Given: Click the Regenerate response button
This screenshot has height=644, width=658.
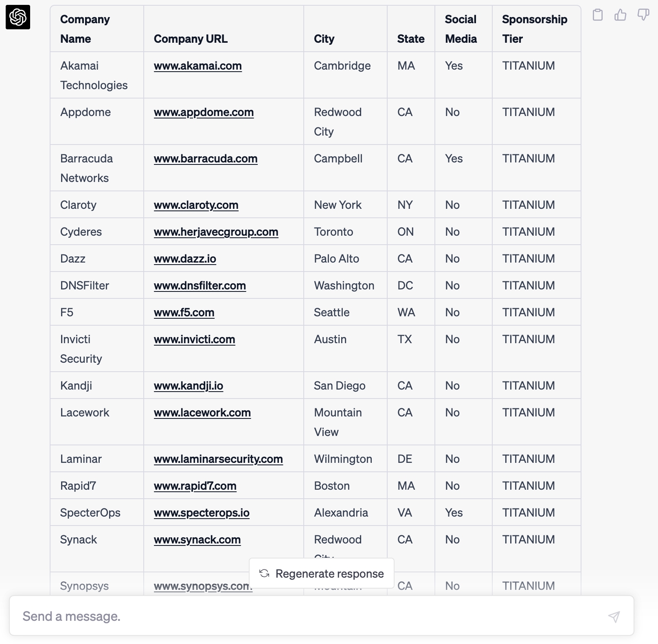Looking at the screenshot, I should pyautogui.click(x=322, y=573).
